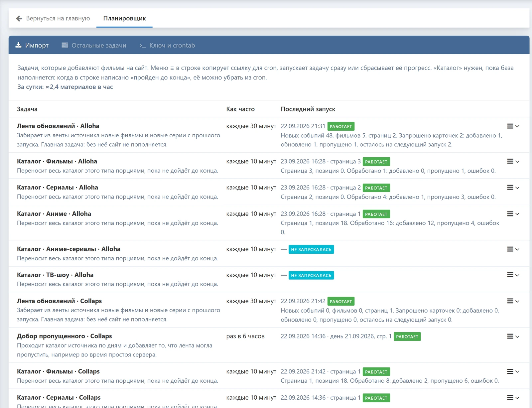Click task title Лента обновлений · Alloha
The image size is (532, 408).
58,126
